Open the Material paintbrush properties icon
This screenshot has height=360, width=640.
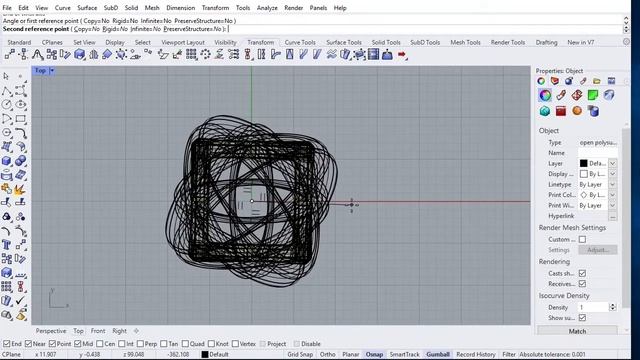561,96
